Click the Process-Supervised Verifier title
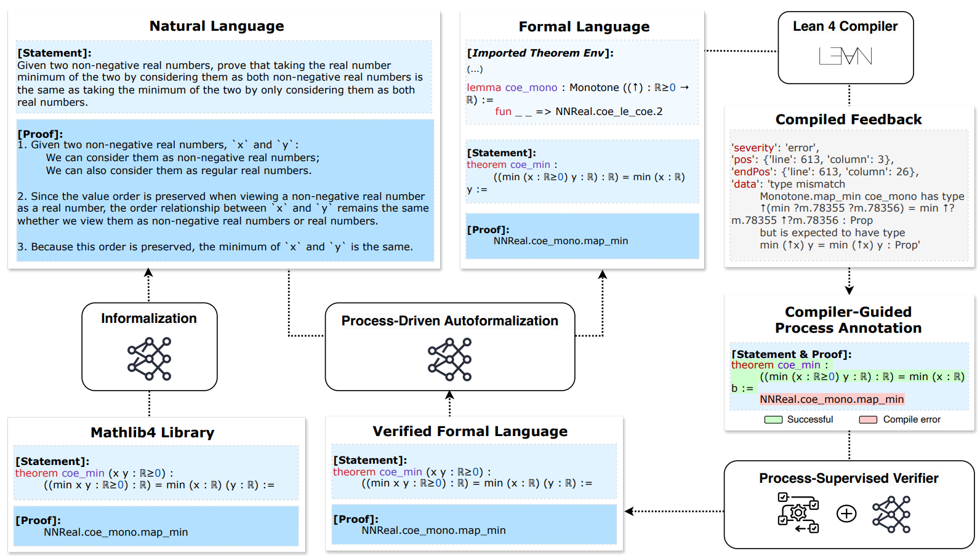 [848, 478]
